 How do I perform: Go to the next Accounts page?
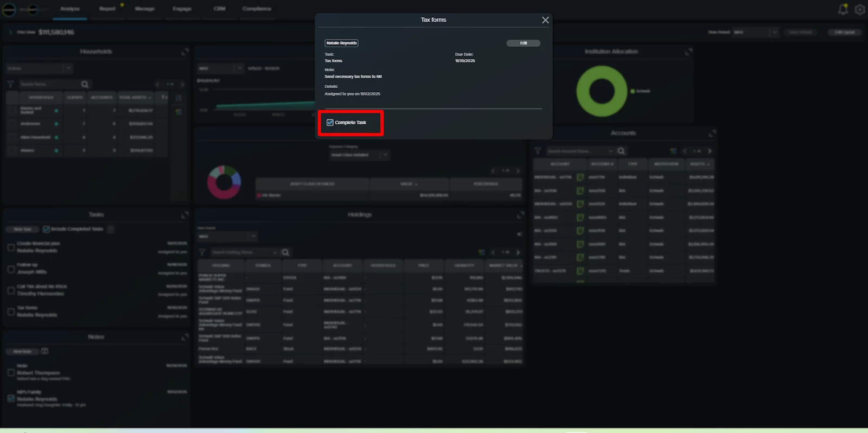pos(710,151)
